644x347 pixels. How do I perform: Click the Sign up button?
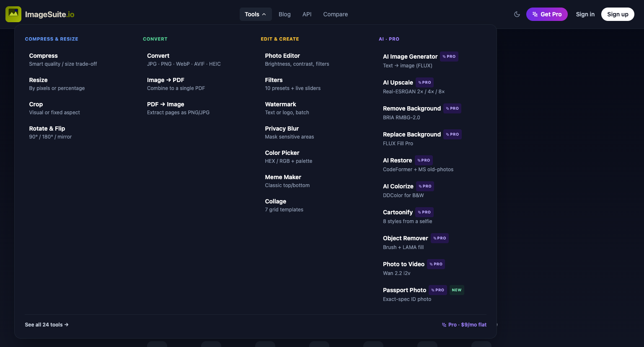618,14
